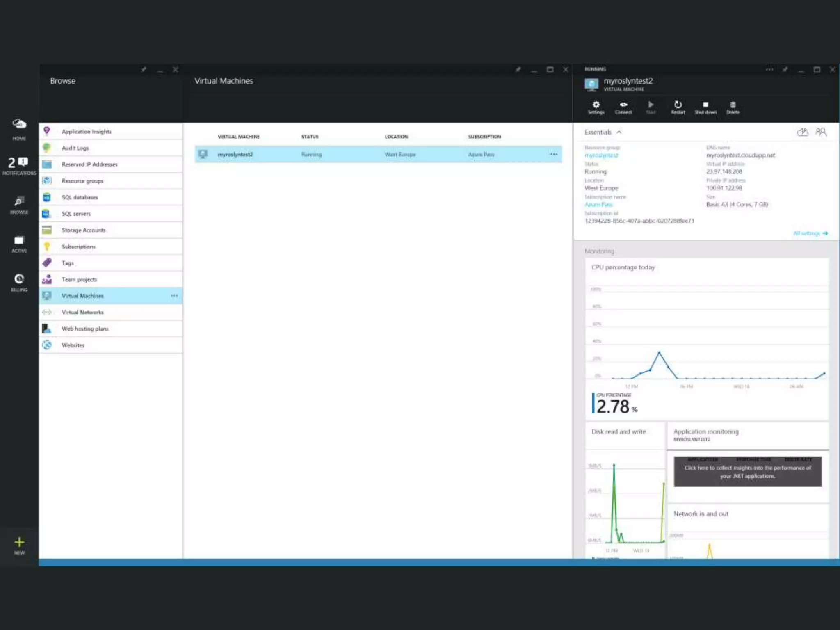
Task: Open the Network in and out tile
Action: (x=748, y=532)
